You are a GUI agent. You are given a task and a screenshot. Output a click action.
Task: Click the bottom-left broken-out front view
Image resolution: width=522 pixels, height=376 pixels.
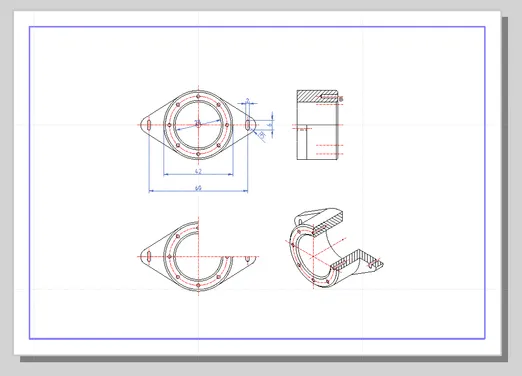coord(198,256)
